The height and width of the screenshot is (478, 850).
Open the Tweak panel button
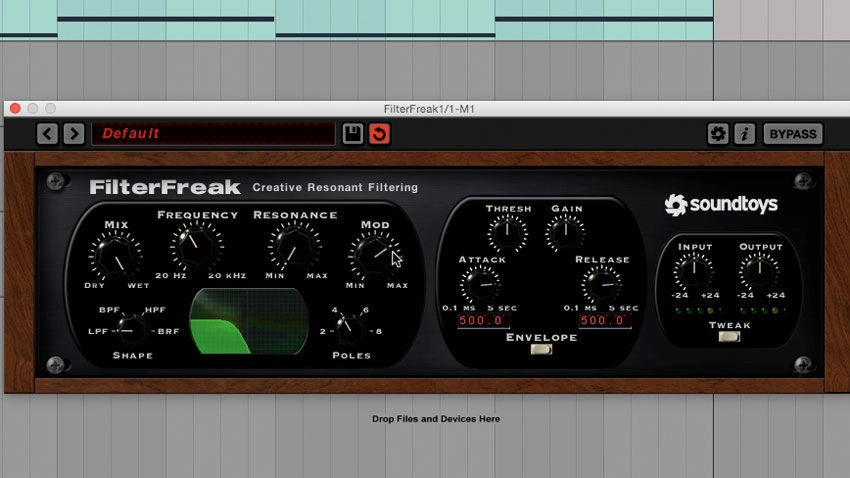[729, 337]
